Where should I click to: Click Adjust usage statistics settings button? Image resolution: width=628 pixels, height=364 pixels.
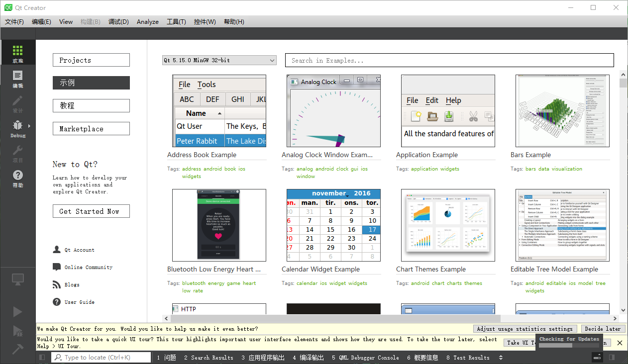(525, 329)
